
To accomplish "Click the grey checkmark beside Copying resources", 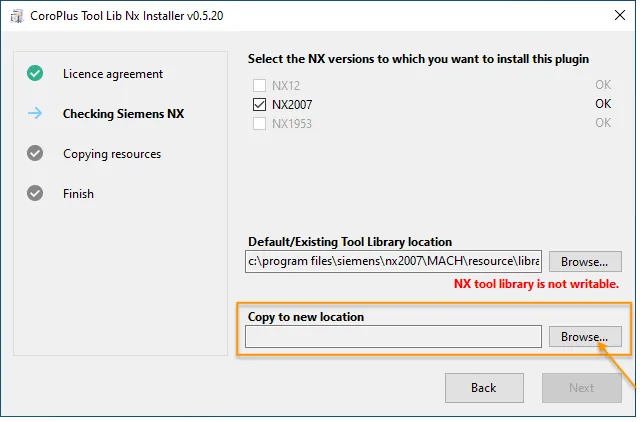I will [x=35, y=154].
